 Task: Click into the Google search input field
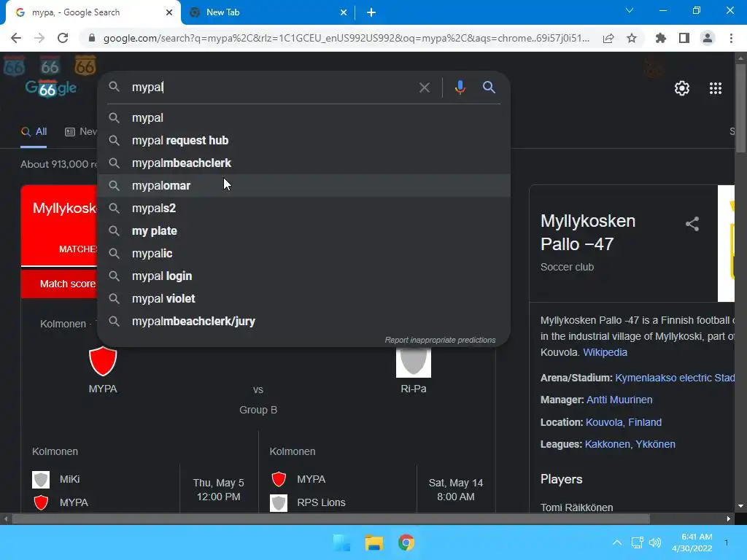coord(271,87)
